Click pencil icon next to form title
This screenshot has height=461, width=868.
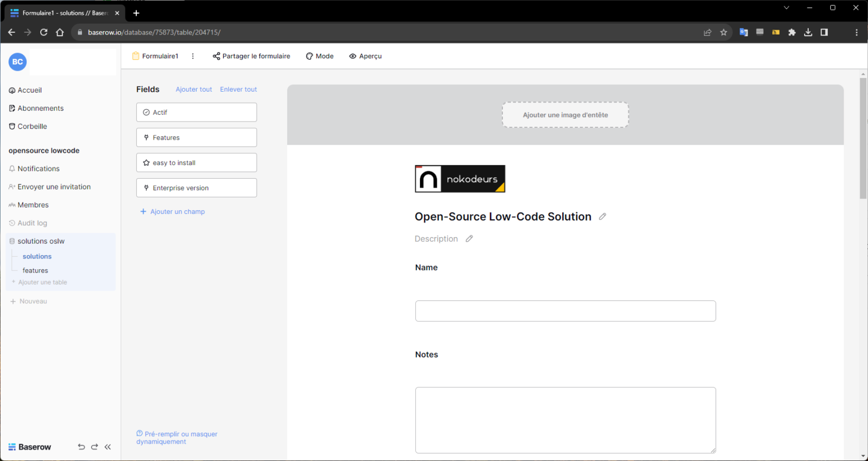[602, 217]
